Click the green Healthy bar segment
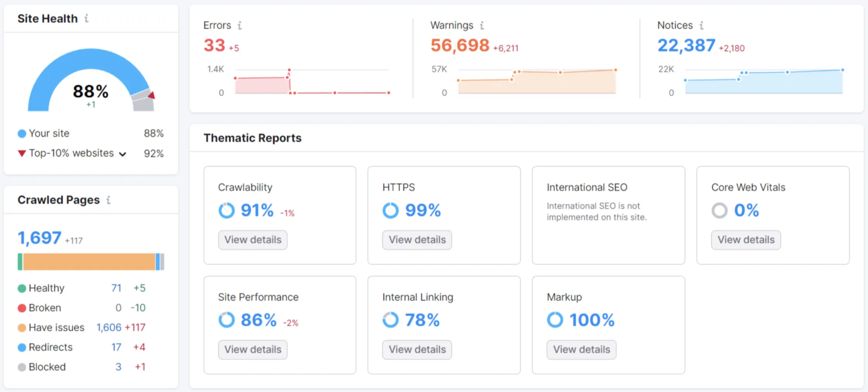The image size is (868, 392). [x=20, y=262]
